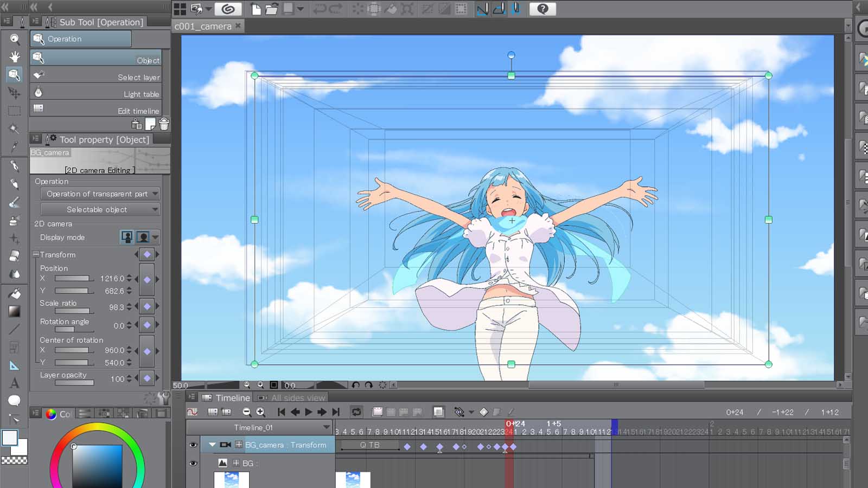
Task: Select the rectangular Selection area tool
Action: [x=15, y=111]
